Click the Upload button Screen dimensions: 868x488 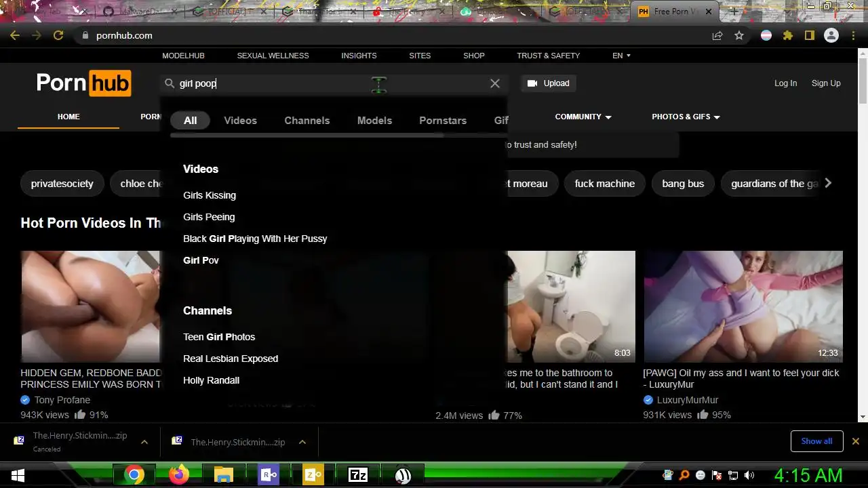click(549, 83)
